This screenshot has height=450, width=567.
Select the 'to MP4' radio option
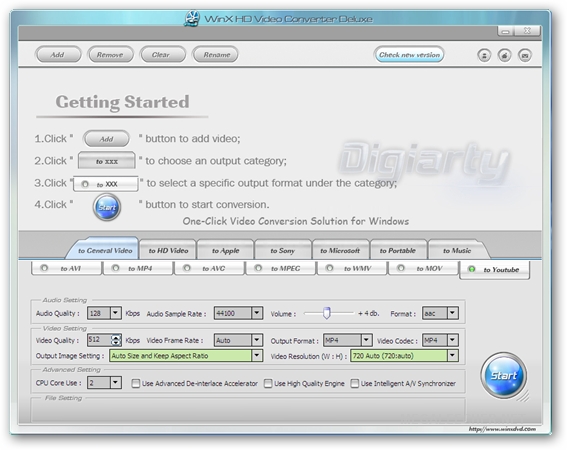click(137, 268)
